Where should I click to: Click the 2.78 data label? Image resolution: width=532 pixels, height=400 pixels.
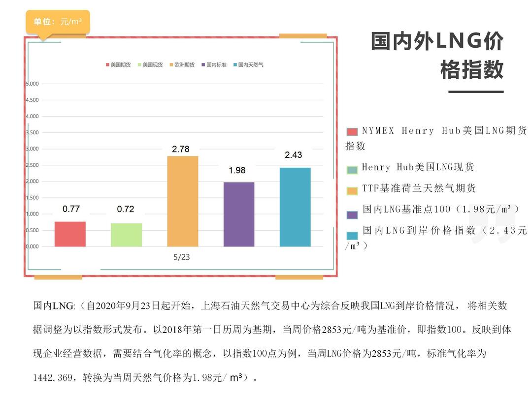click(180, 149)
